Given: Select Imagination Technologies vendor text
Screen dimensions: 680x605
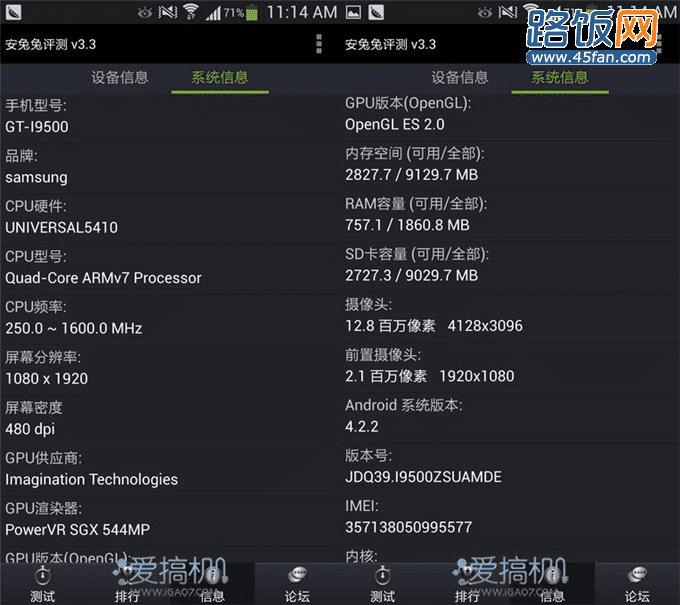Looking at the screenshot, I should point(92,479).
